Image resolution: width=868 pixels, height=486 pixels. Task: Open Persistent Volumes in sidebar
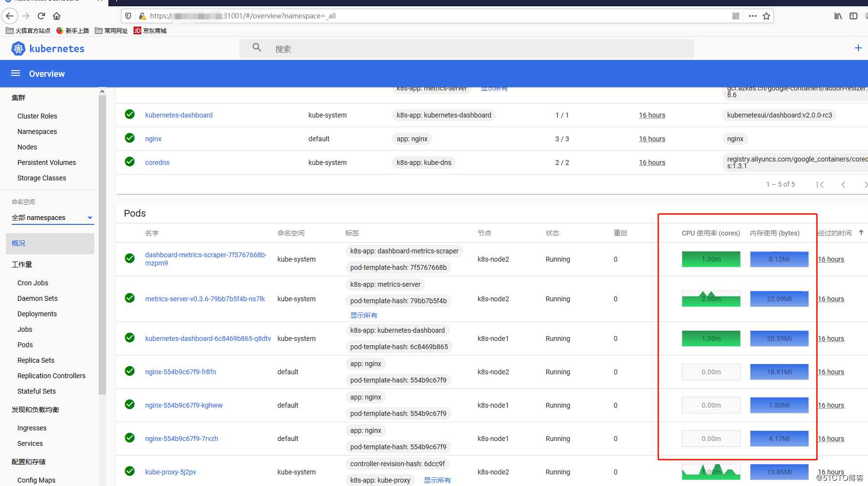tap(46, 162)
